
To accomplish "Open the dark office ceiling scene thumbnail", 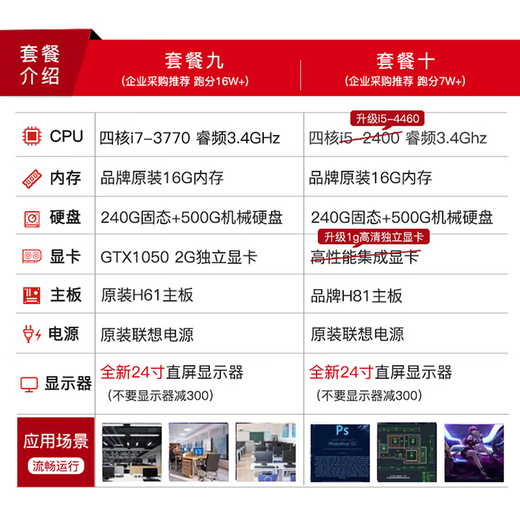I will coord(132,452).
